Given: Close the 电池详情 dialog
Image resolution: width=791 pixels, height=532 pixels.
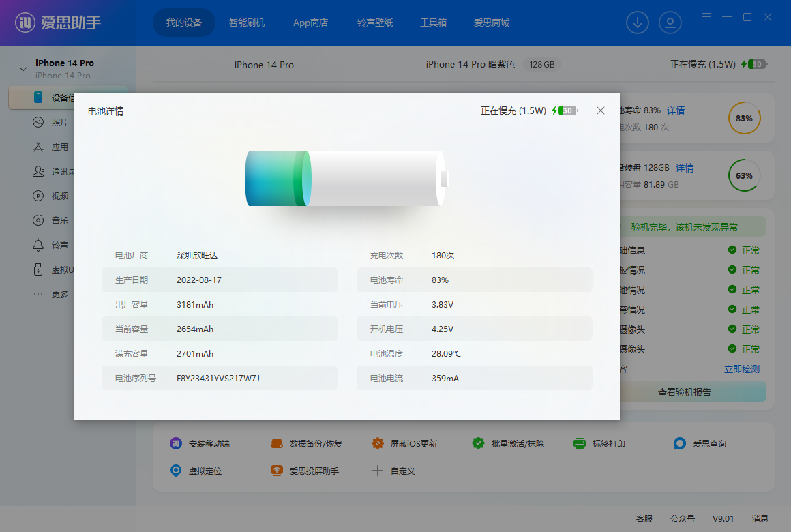Looking at the screenshot, I should point(601,110).
